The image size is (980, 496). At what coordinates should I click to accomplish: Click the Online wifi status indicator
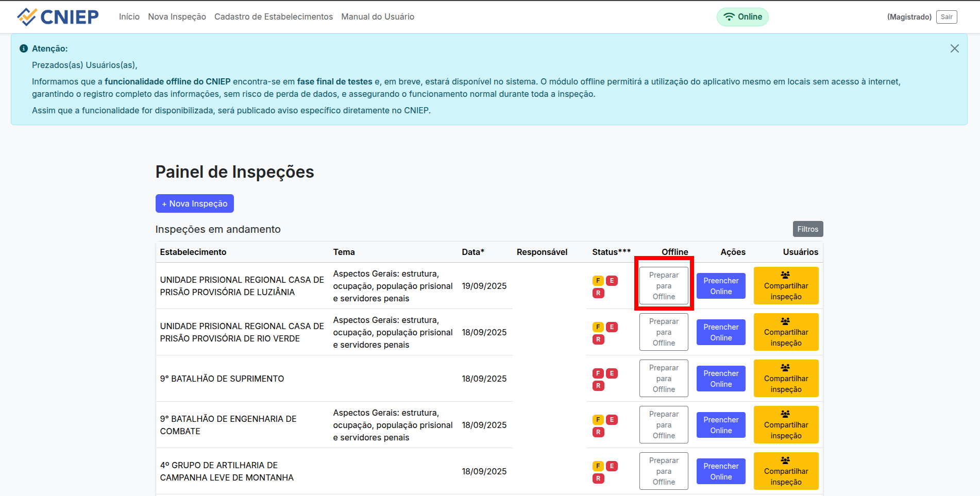point(742,17)
